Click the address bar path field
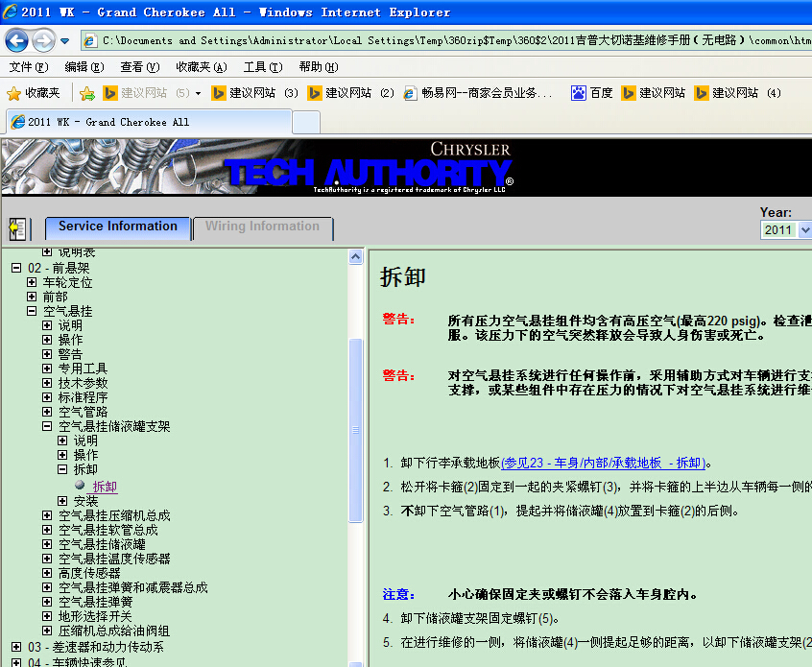This screenshot has width=812, height=667. tap(451, 40)
